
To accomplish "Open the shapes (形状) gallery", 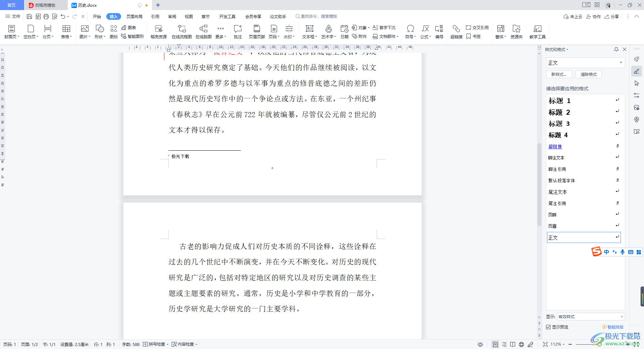I will (100, 32).
